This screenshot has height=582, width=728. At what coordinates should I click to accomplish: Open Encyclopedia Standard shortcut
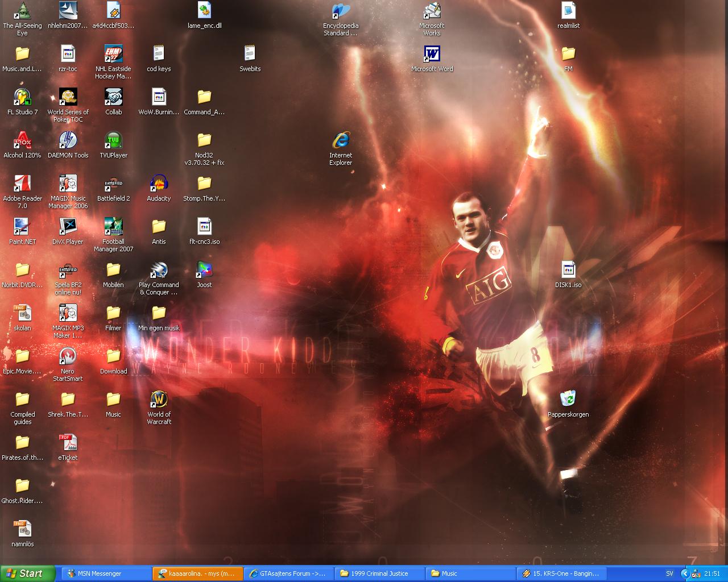[341, 11]
